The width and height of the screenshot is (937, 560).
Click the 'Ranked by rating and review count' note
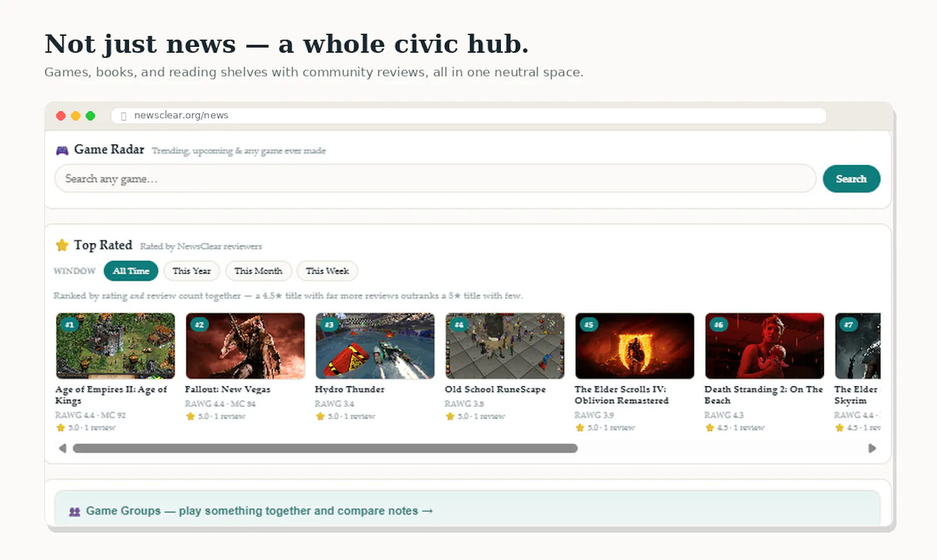pos(288,296)
